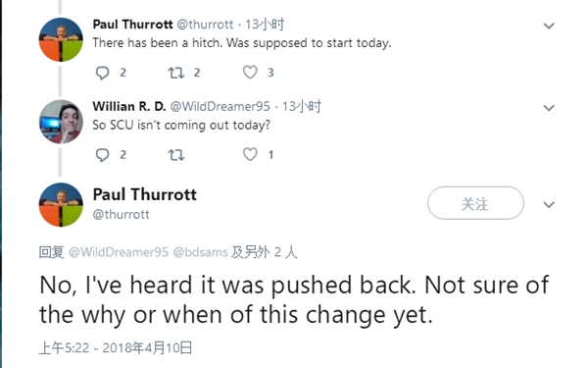The width and height of the screenshot is (588, 368).
Task: Open Paul Thurrott's avatar in top tweet
Action: click(x=61, y=39)
